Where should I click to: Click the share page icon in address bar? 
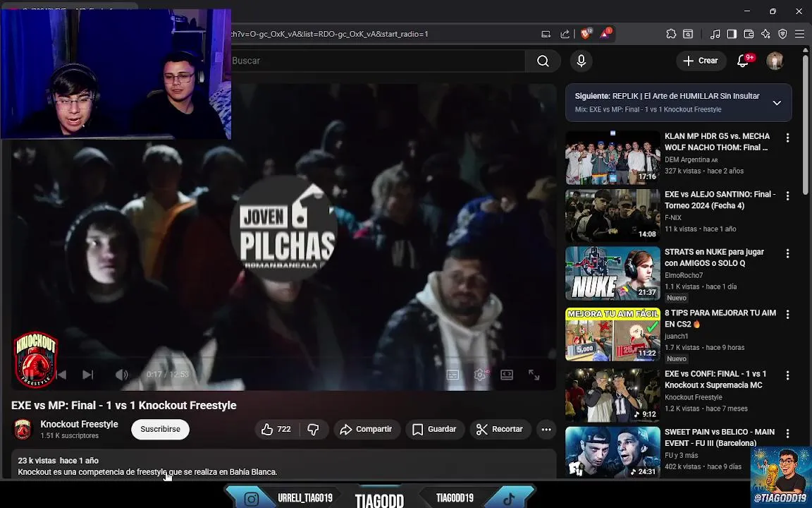coord(565,34)
